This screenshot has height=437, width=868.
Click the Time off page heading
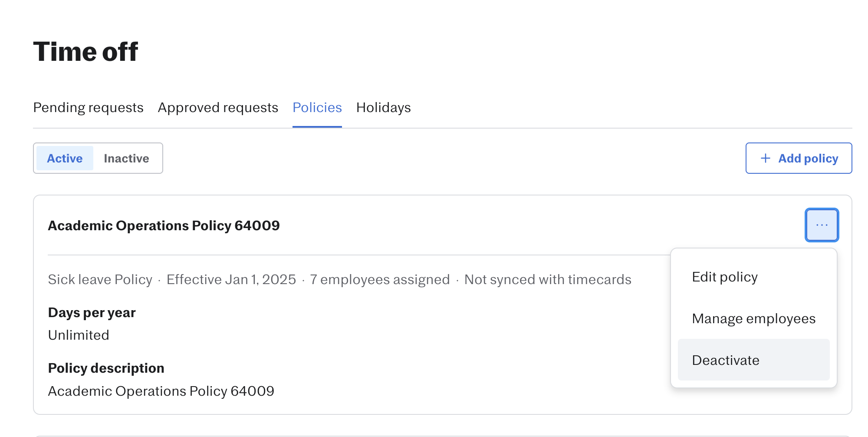[85, 52]
